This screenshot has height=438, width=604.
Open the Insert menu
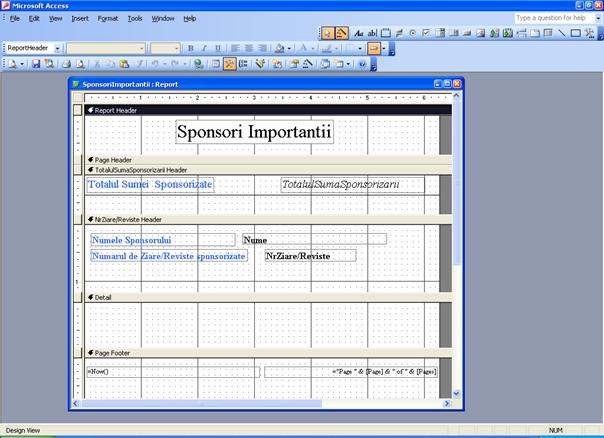tap(81, 18)
